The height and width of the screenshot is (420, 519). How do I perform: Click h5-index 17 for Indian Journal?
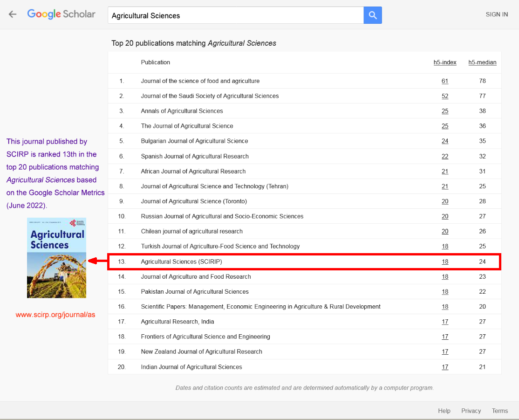445,367
